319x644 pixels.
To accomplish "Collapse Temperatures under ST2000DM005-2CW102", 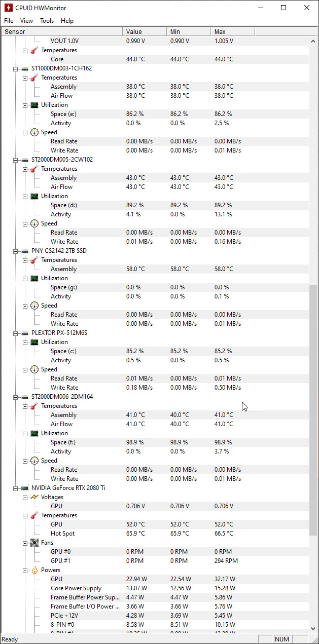I will tap(25, 169).
